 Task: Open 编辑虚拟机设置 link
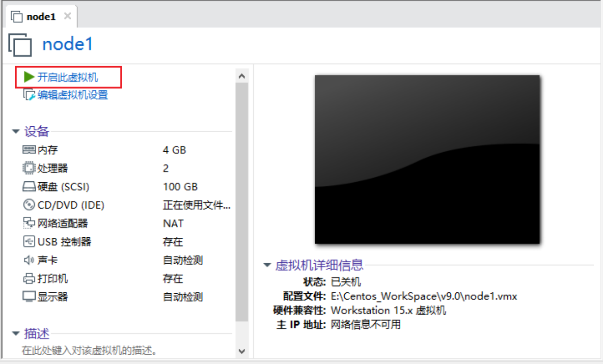[x=73, y=95]
